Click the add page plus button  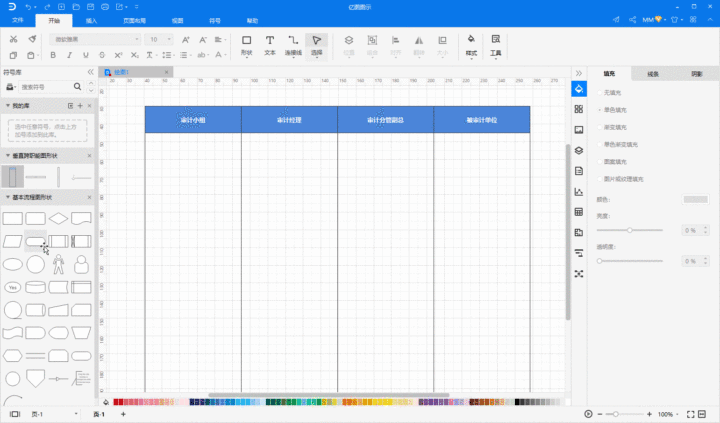tap(123, 414)
